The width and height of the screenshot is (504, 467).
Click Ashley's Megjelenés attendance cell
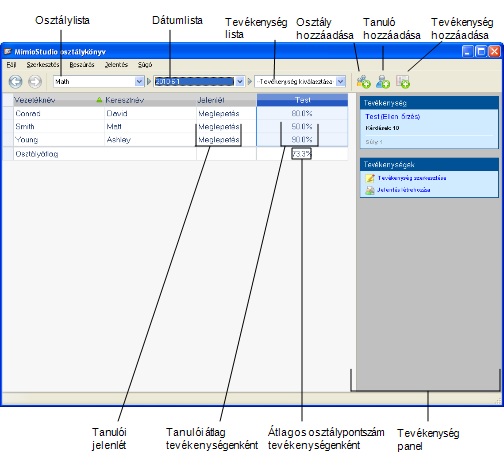coord(226,139)
